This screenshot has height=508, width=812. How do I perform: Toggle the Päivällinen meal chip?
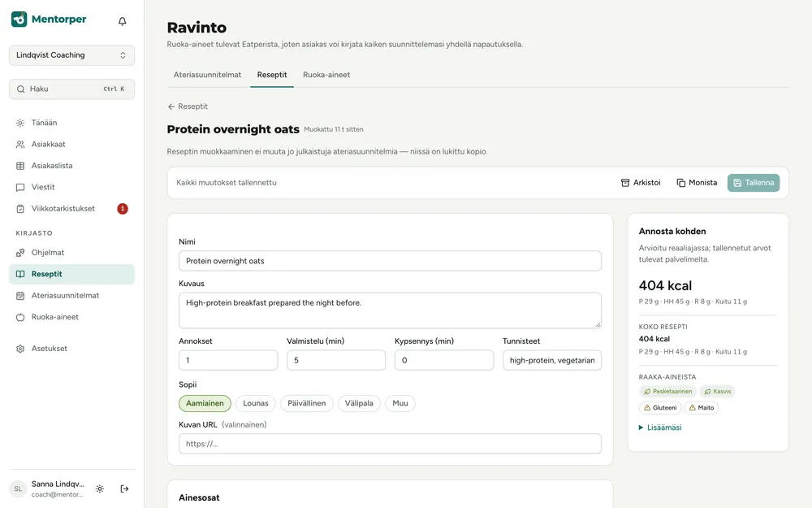pos(307,403)
